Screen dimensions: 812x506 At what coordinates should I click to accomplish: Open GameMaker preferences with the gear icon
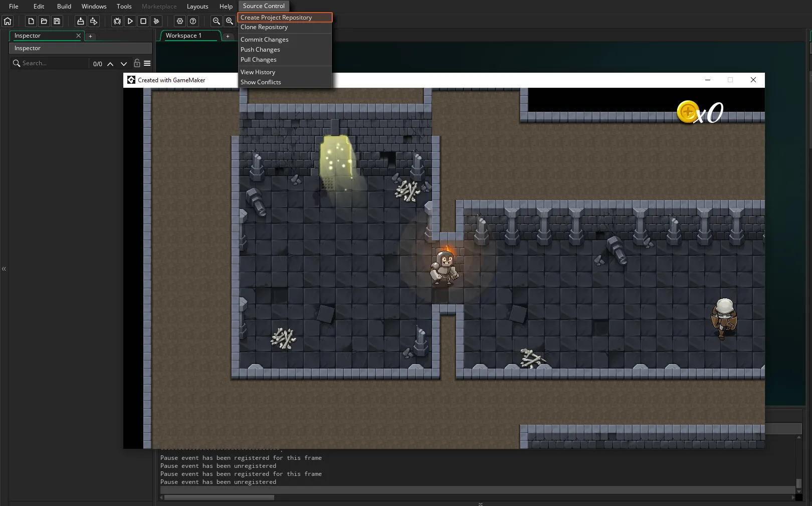tap(179, 21)
